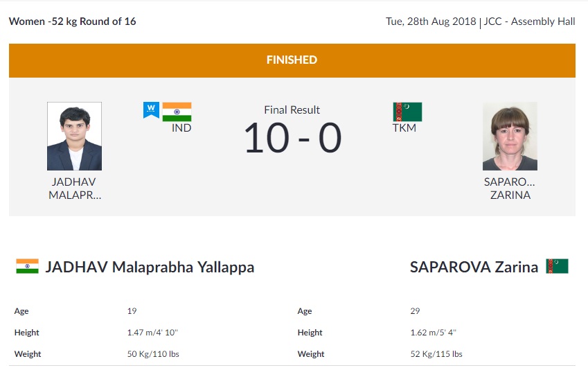This screenshot has width=588, height=377.
Task: Open Jadhav Malaprabha's profile photo
Action: click(x=74, y=137)
